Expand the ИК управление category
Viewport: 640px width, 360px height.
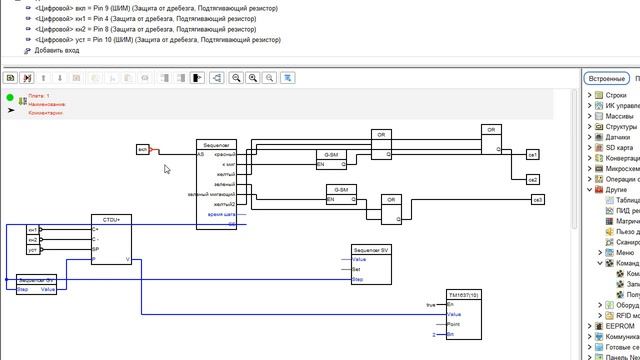click(589, 106)
